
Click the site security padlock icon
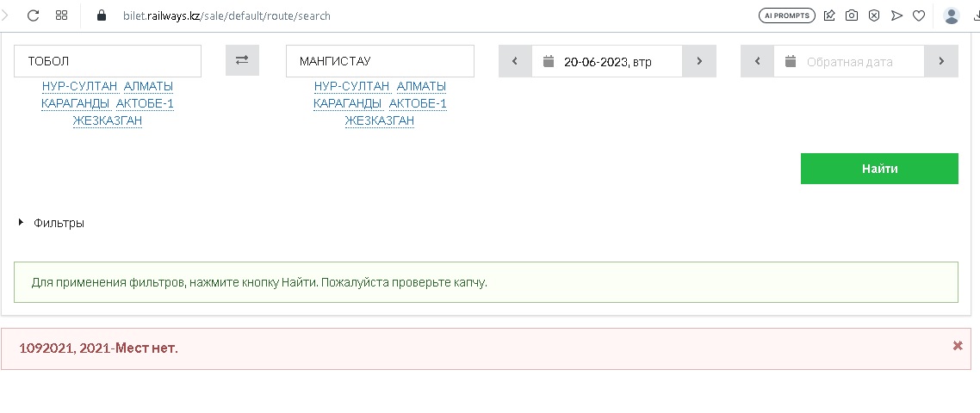(x=102, y=15)
